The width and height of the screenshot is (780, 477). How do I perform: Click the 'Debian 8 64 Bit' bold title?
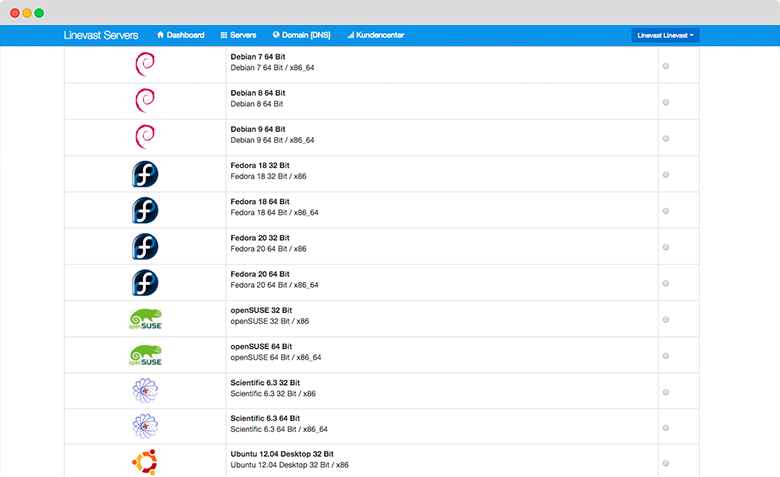point(258,93)
